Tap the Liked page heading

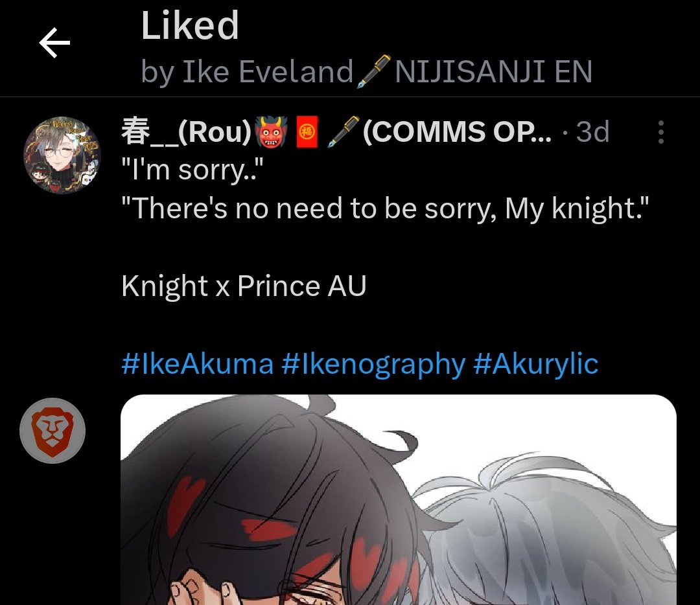(190, 26)
